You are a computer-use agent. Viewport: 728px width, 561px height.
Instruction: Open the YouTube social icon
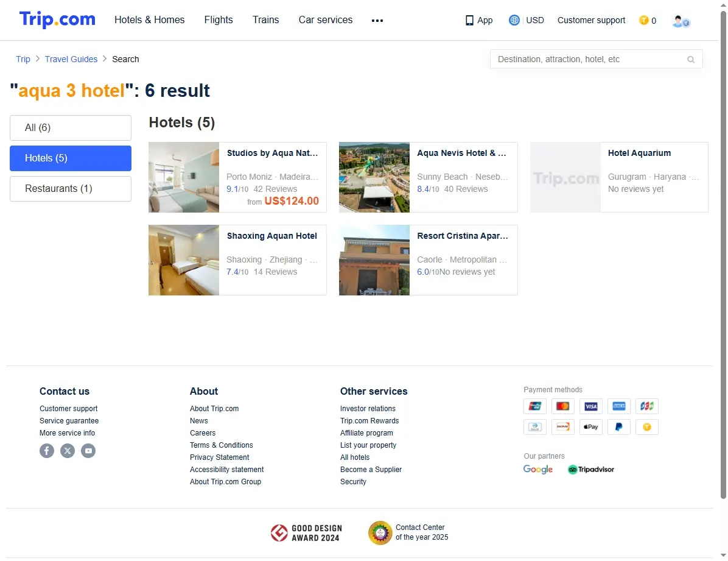[88, 450]
